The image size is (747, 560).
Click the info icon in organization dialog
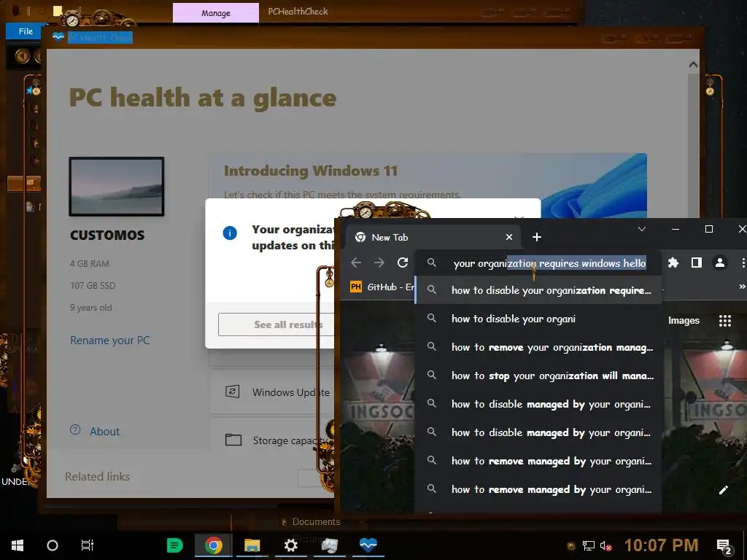(x=230, y=233)
